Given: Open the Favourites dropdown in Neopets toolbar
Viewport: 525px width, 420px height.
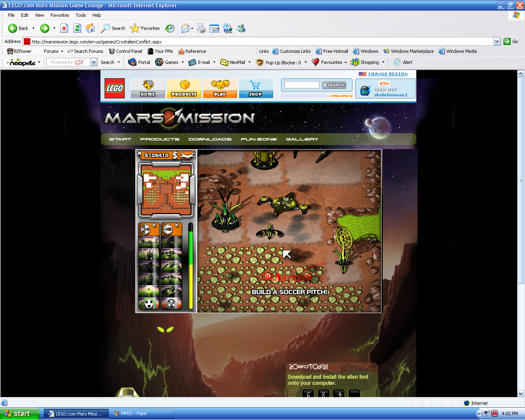Looking at the screenshot, I should (345, 62).
